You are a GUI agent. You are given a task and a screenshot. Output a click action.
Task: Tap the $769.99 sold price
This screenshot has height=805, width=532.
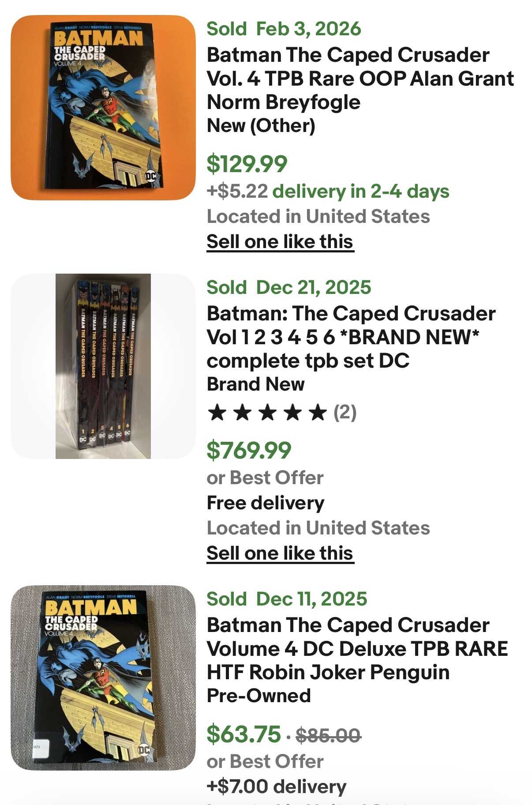(x=249, y=450)
